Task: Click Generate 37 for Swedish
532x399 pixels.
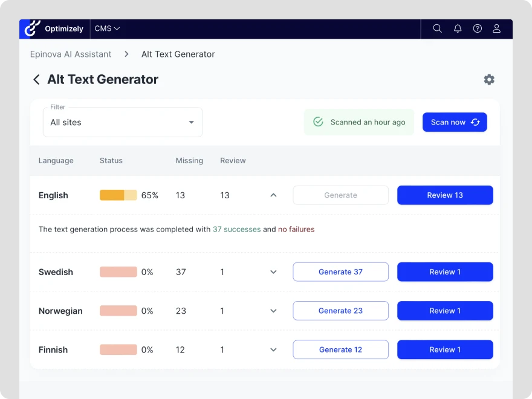Action: 340,272
